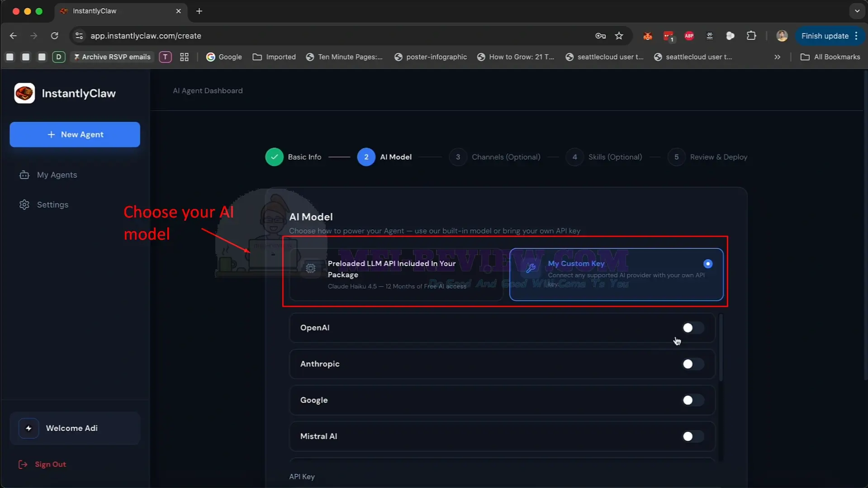Open Archive RSVP emails bookmark
The height and width of the screenshot is (488, 868).
pos(112,57)
